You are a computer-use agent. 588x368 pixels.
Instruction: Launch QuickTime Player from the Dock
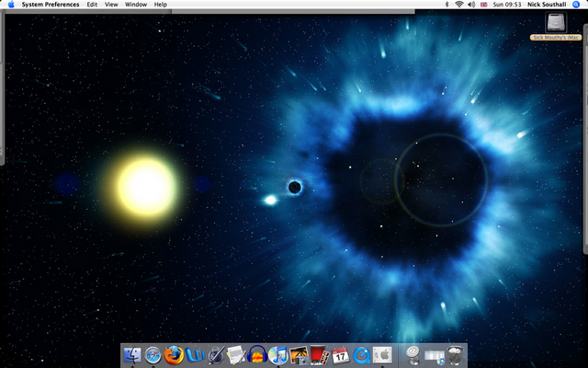(x=361, y=355)
